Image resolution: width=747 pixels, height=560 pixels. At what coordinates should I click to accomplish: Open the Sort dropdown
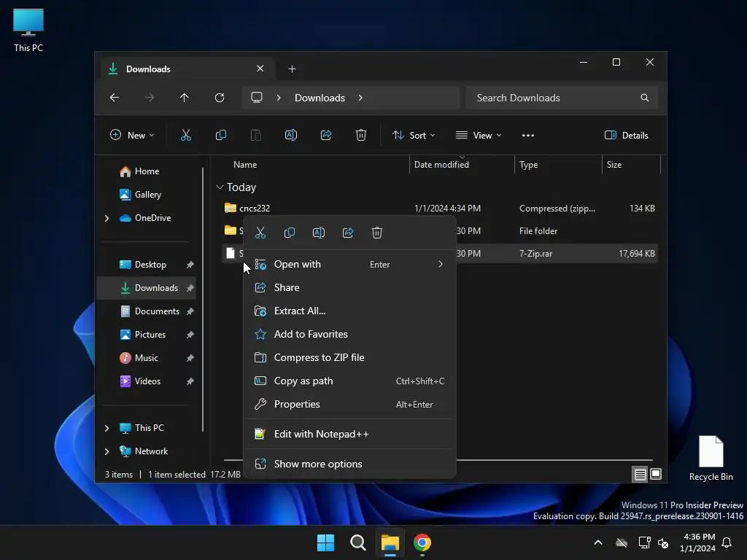point(414,135)
